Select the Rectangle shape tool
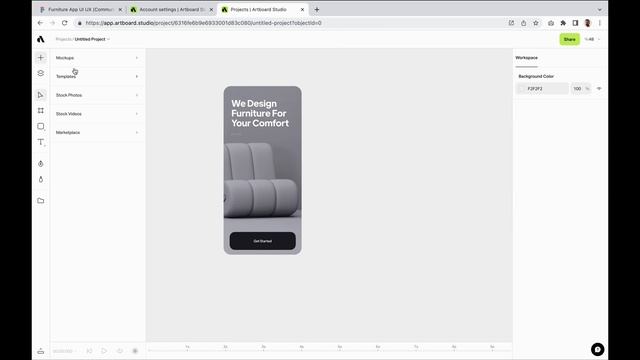 40,126
